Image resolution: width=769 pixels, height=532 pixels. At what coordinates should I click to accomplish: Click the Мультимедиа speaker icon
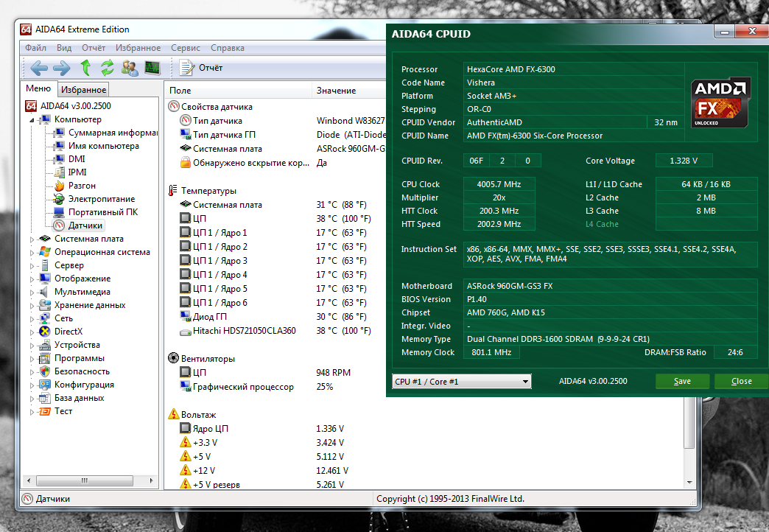45,292
